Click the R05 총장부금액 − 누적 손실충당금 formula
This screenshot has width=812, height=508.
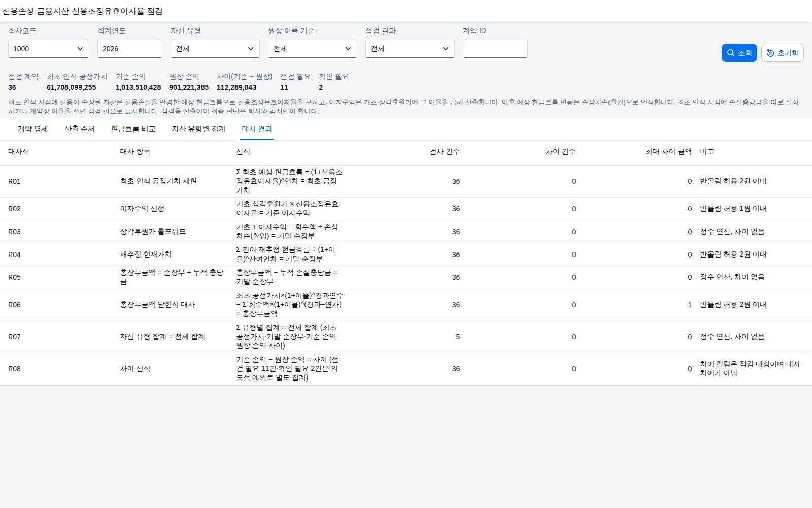click(x=287, y=277)
